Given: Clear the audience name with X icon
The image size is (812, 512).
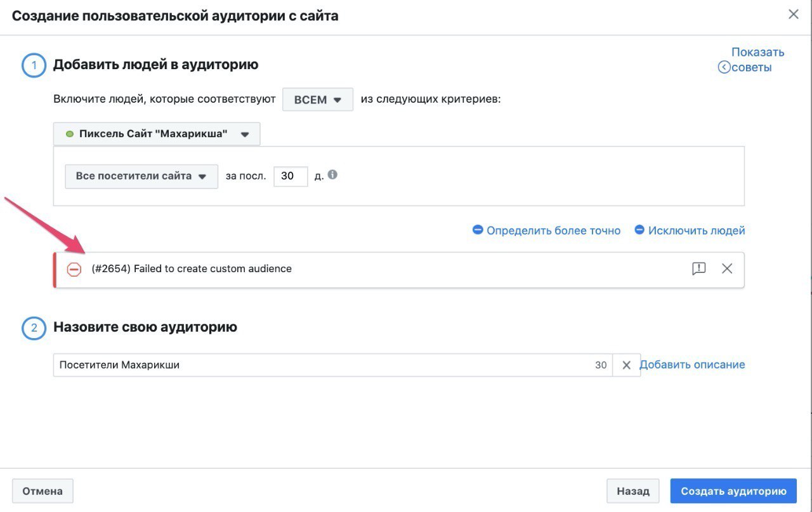Looking at the screenshot, I should [x=626, y=365].
